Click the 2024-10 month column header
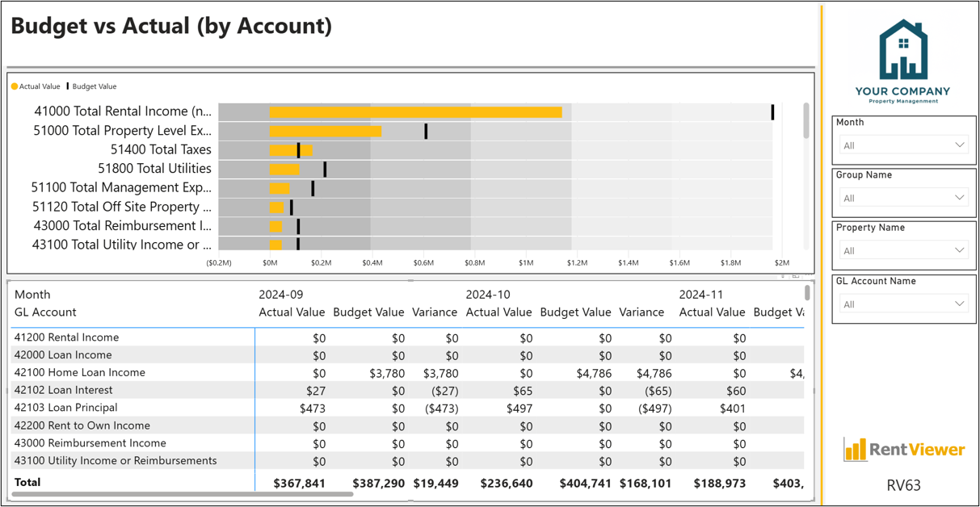The width and height of the screenshot is (980, 507). (x=488, y=295)
